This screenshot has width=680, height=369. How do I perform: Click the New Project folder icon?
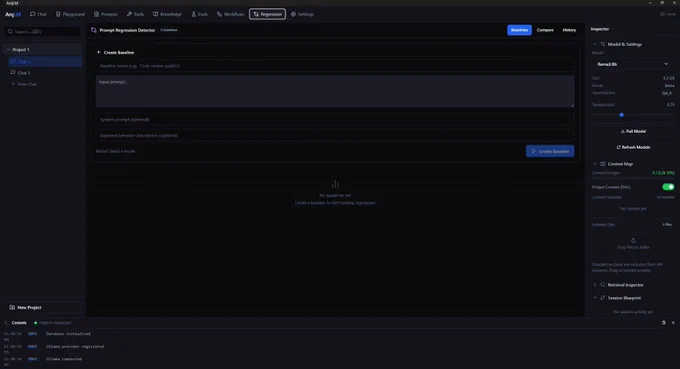point(12,307)
